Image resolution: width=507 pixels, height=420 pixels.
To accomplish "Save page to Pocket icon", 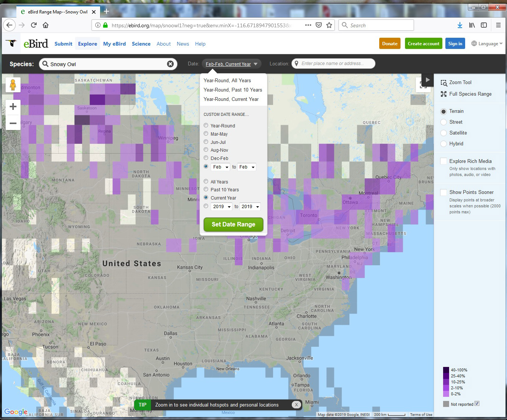I will 319,25.
